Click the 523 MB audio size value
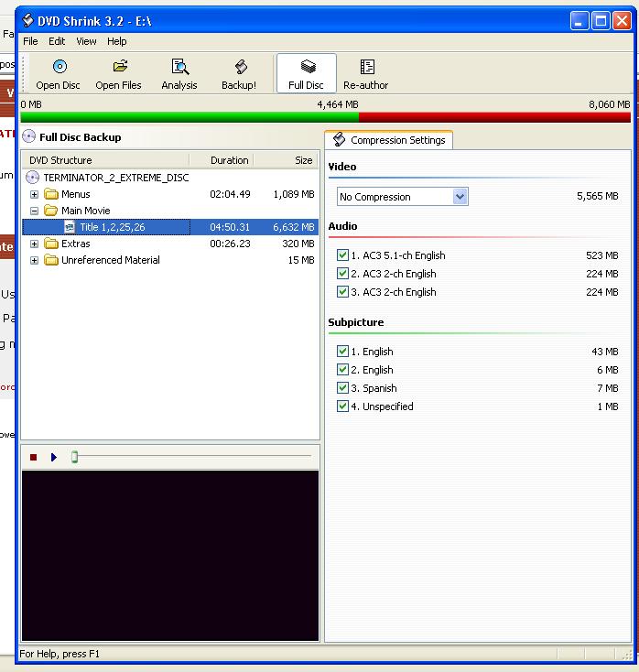This screenshot has width=639, height=672. click(602, 255)
